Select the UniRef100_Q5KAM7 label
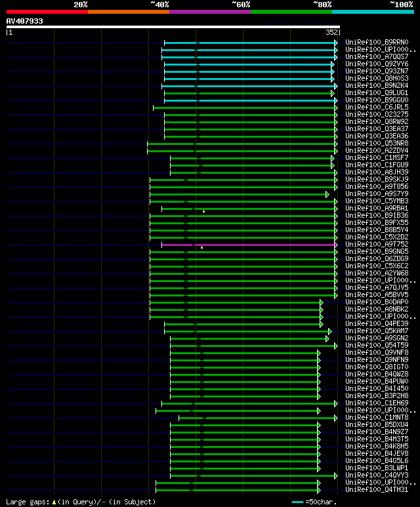The height and width of the screenshot is (507, 420). [377, 331]
